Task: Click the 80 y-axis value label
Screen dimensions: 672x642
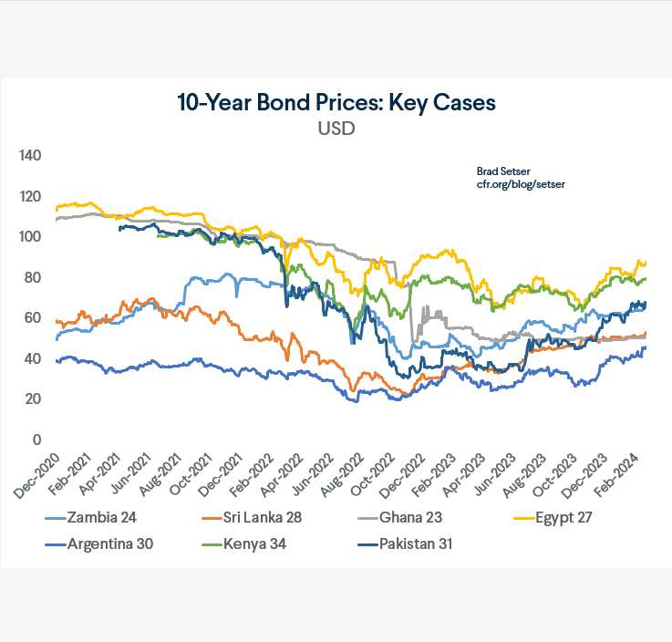Action: 34,278
